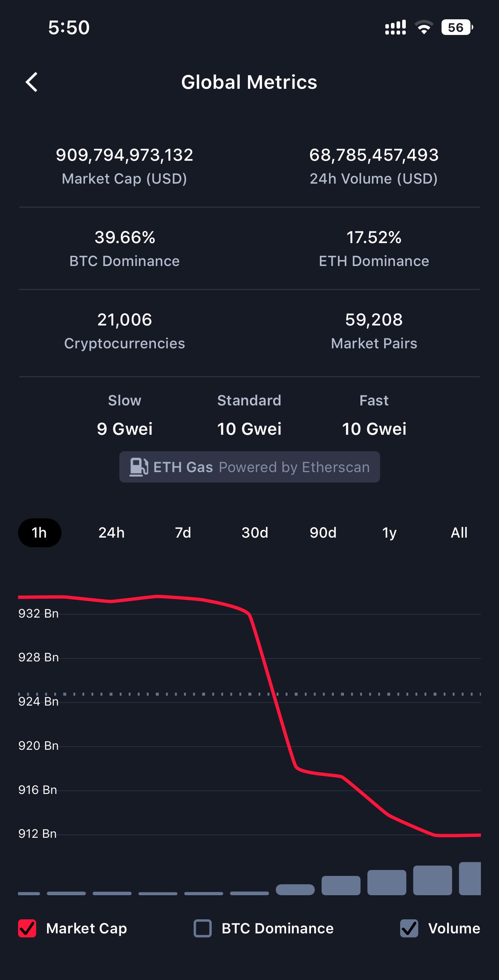The height and width of the screenshot is (980, 499).
Task: Toggle the Volume checkbox off
Action: pos(409,928)
